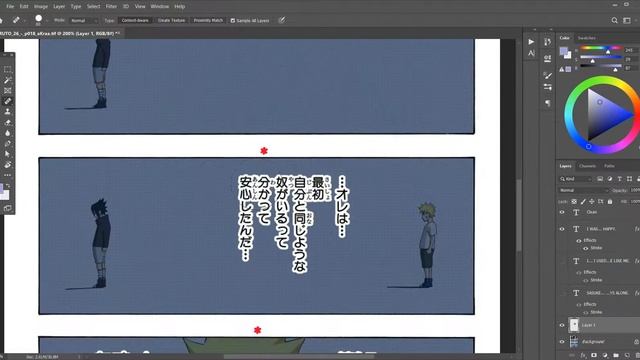Screen dimensions: 640x360
Task: Lock all padlock icon in Layers
Action: [610, 201]
